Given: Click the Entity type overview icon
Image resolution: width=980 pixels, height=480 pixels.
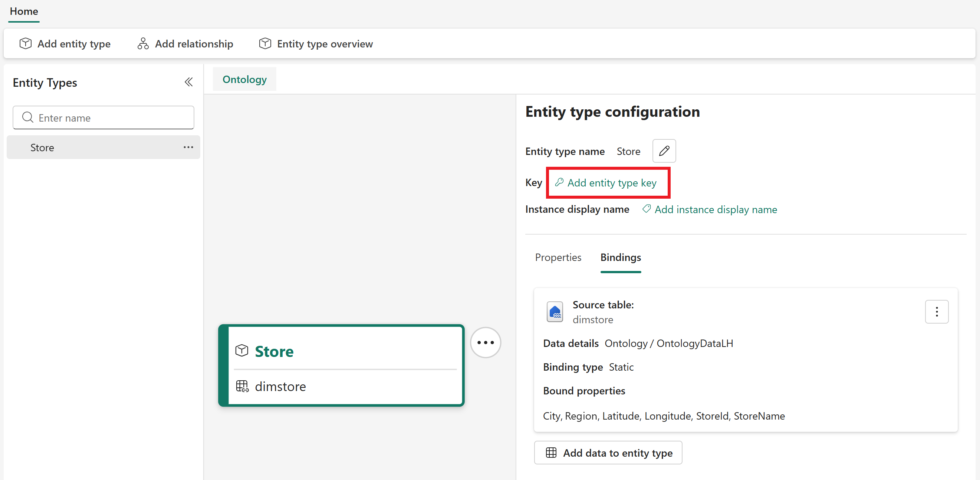Looking at the screenshot, I should (x=265, y=43).
